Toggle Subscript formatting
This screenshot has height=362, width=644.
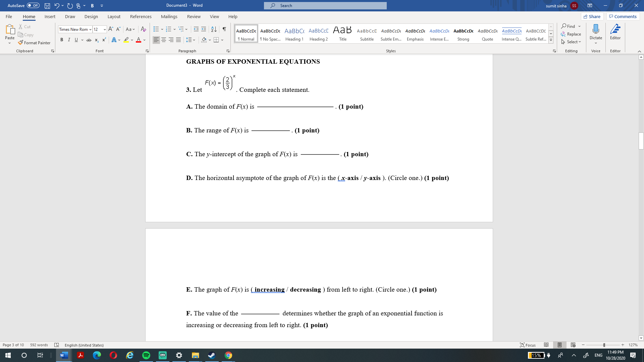point(97,40)
